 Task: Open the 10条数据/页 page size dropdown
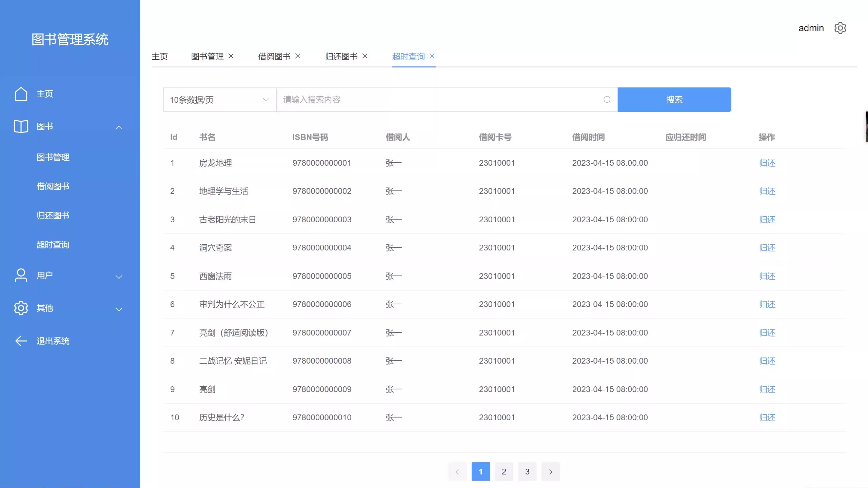click(220, 100)
